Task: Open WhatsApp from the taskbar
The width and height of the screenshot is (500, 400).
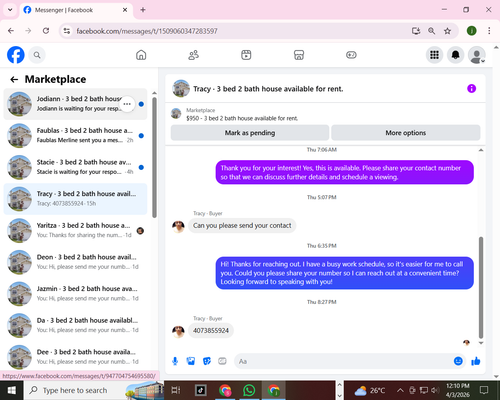Action: pyautogui.click(x=249, y=390)
